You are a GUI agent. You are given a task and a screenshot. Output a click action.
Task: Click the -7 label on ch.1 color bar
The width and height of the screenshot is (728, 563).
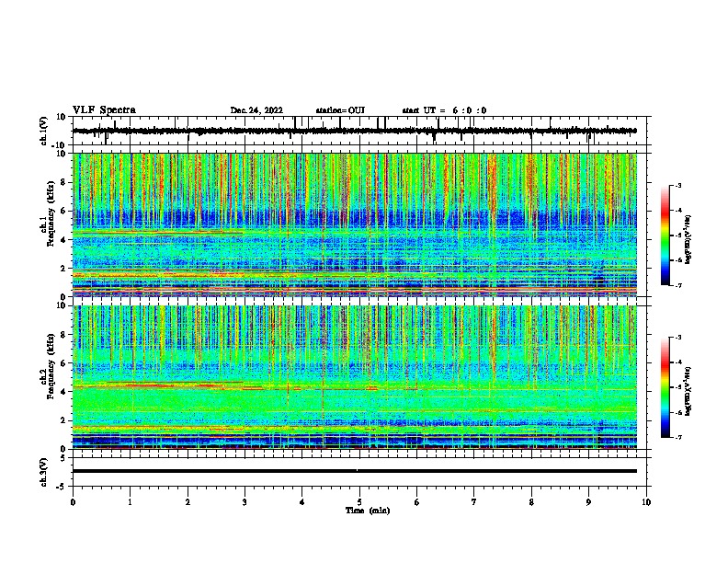(677, 285)
